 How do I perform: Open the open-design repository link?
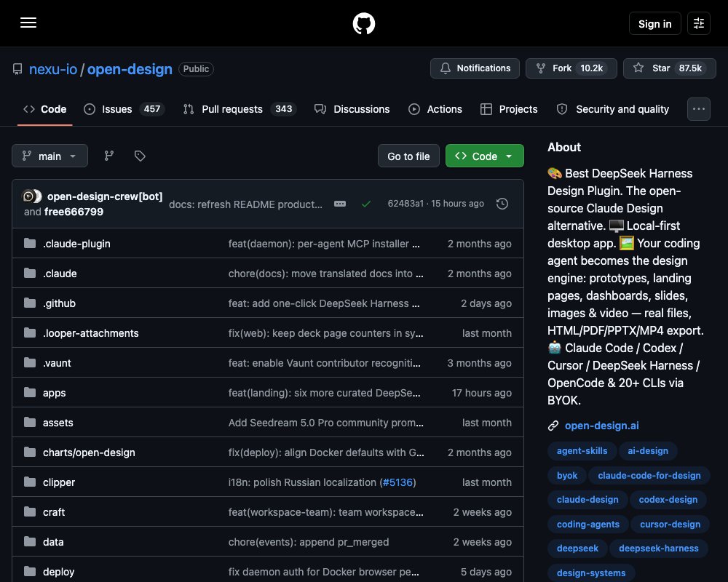coord(130,69)
